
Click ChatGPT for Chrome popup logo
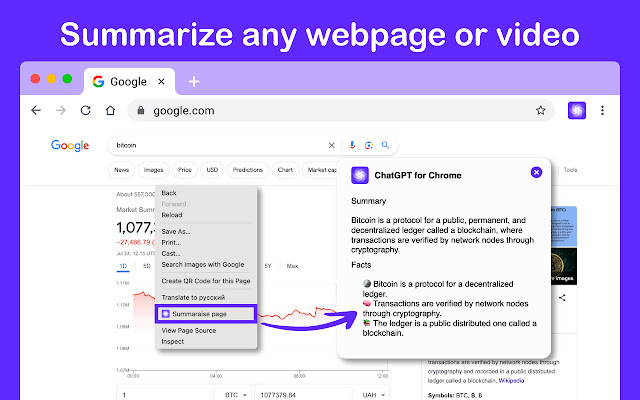360,176
